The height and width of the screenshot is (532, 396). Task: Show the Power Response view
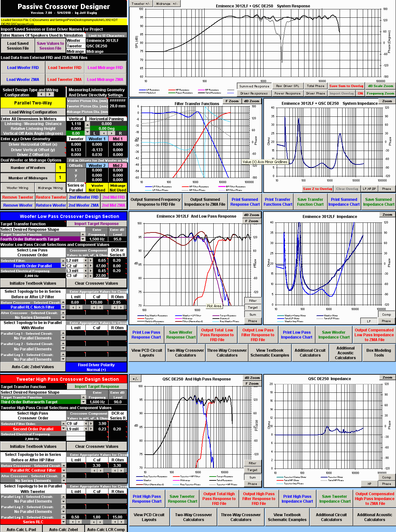click(287, 93)
